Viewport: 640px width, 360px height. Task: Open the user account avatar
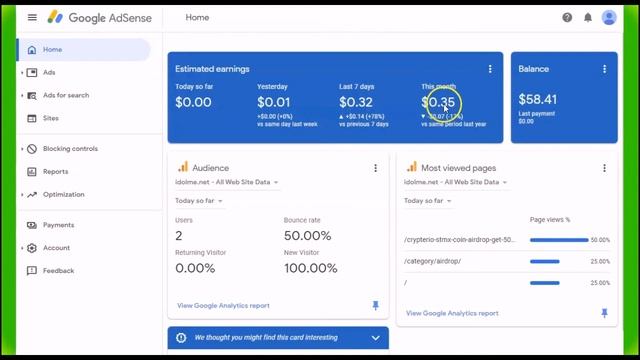(609, 18)
